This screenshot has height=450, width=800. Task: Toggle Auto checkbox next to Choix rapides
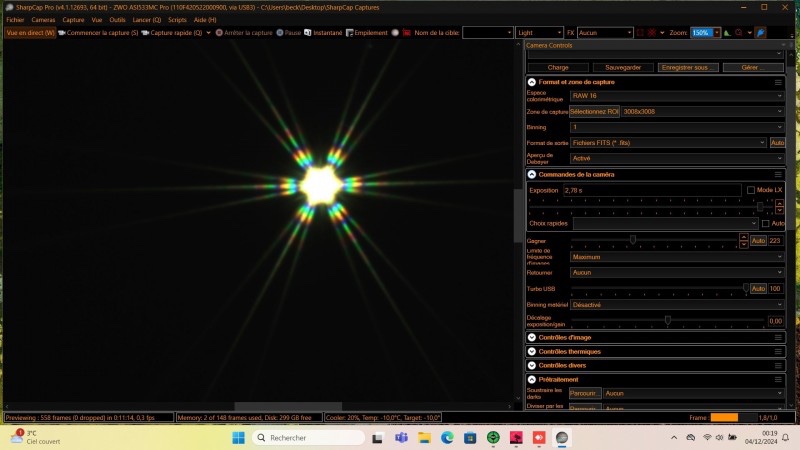(765, 223)
